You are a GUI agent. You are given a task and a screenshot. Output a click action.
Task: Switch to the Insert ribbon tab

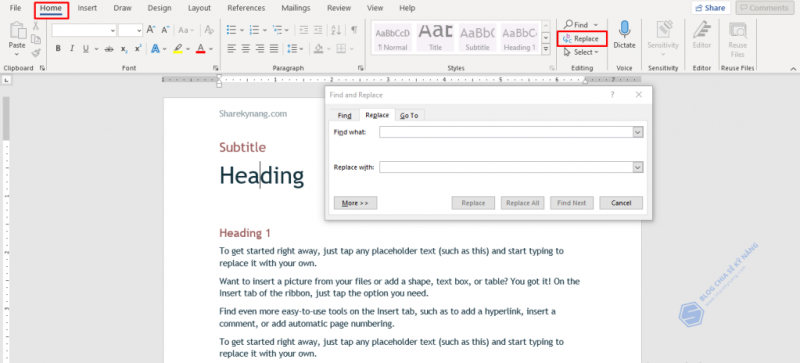(87, 8)
